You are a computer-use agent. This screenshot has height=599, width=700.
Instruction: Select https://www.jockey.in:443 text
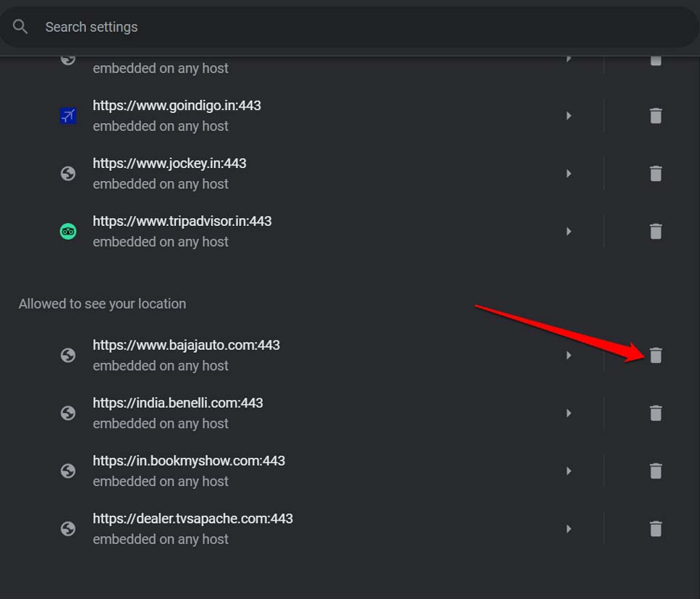(169, 164)
